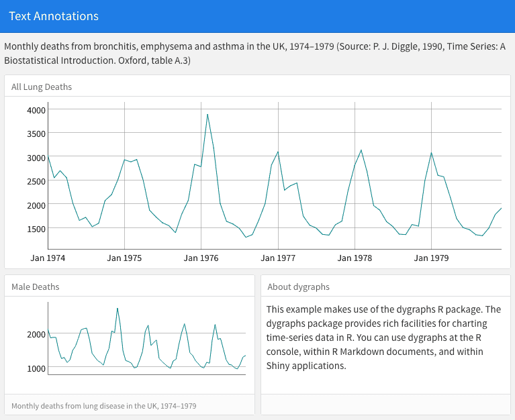
Task: Click the 4000 y-axis label
Action: [x=36, y=110]
